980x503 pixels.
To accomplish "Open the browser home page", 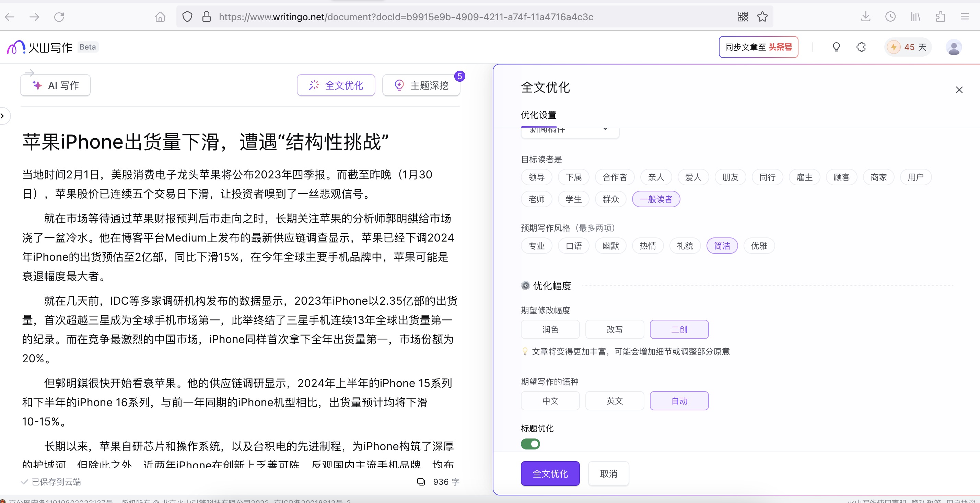I will (160, 17).
